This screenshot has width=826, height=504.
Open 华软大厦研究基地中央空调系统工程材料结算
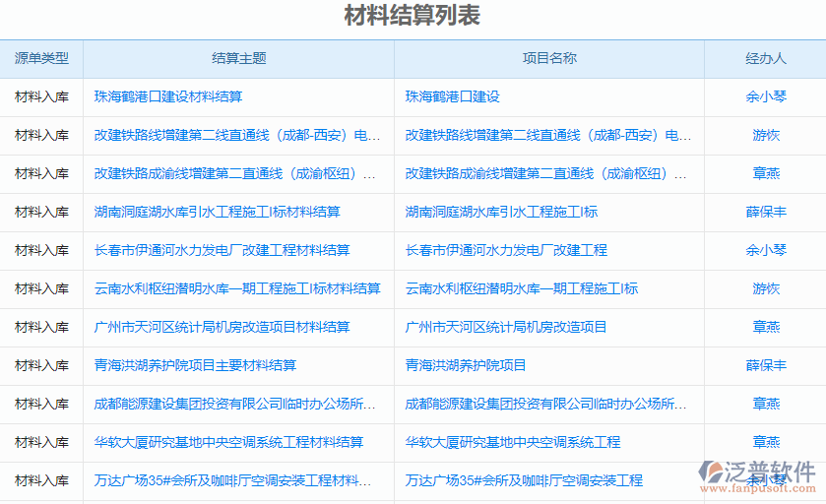pos(228,442)
